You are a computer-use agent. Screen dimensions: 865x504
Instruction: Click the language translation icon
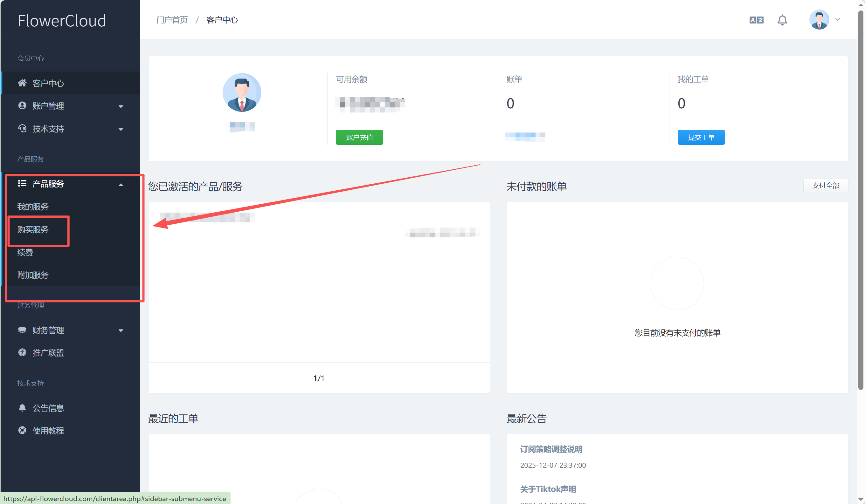pos(756,20)
